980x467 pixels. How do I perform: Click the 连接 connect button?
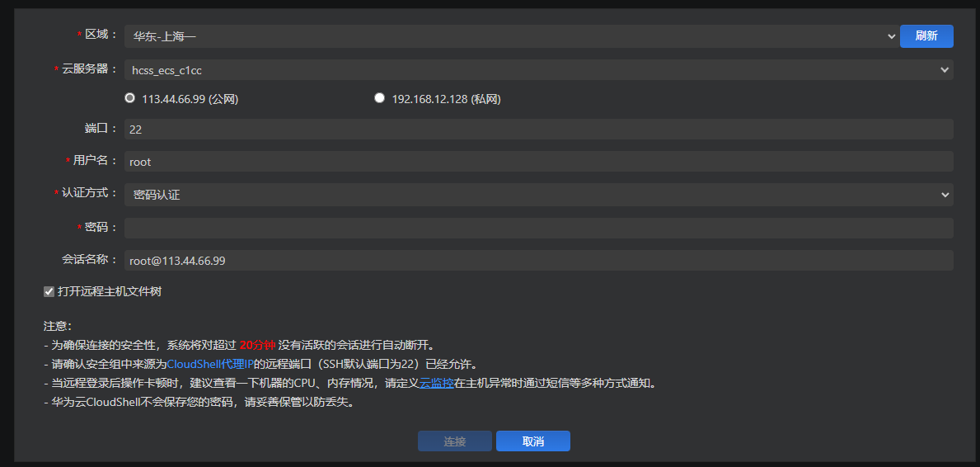pyautogui.click(x=455, y=441)
